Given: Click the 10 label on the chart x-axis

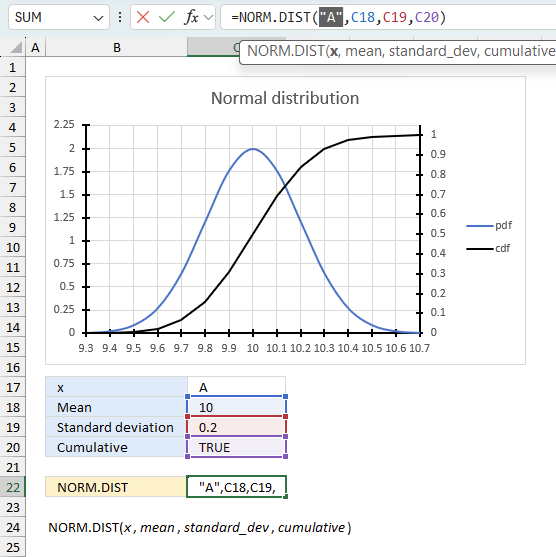Looking at the screenshot, I should [x=253, y=348].
